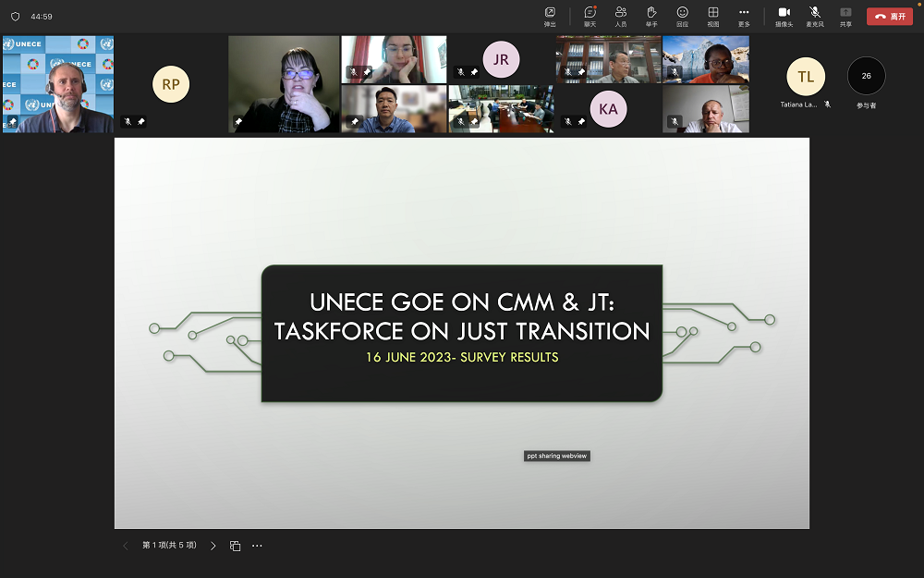Raise your hand with the 举手 icon

coord(651,17)
